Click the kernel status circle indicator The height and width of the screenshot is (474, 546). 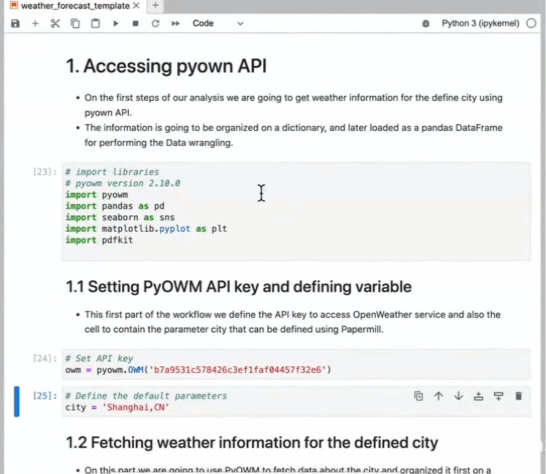[x=531, y=23]
